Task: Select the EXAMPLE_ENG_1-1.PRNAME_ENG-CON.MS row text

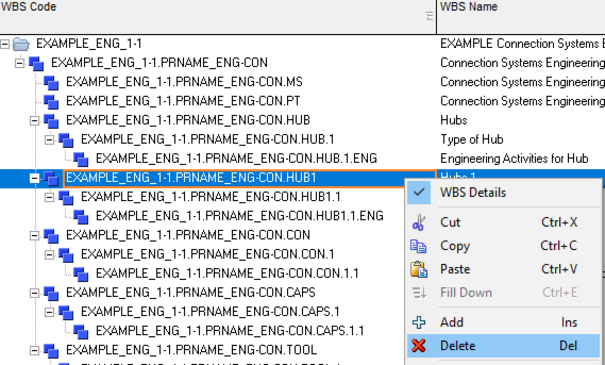Action: tap(184, 82)
